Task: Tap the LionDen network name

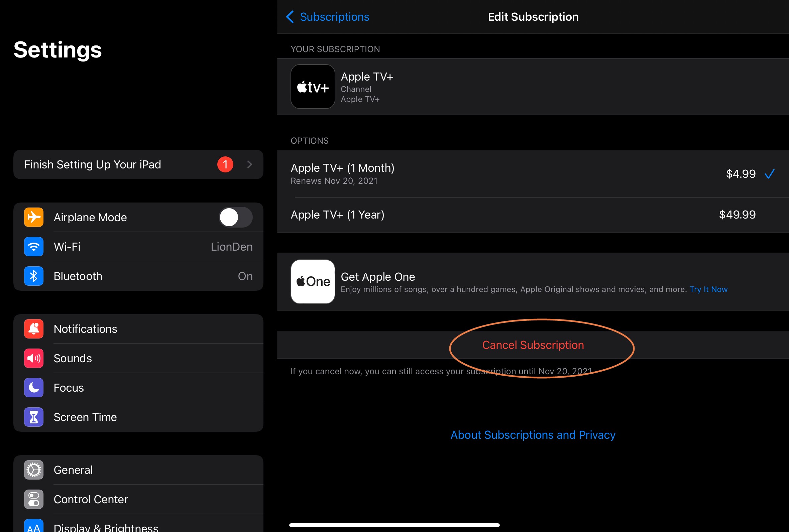Action: [x=232, y=247]
